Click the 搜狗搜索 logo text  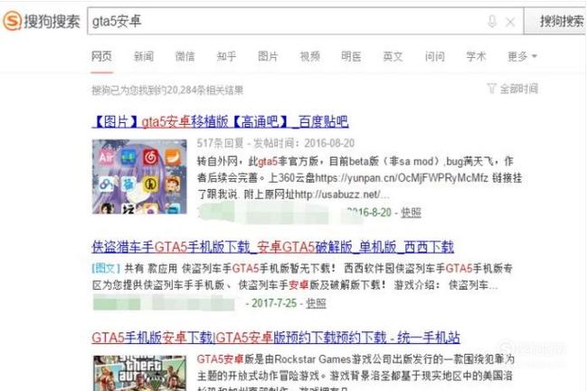52,21
